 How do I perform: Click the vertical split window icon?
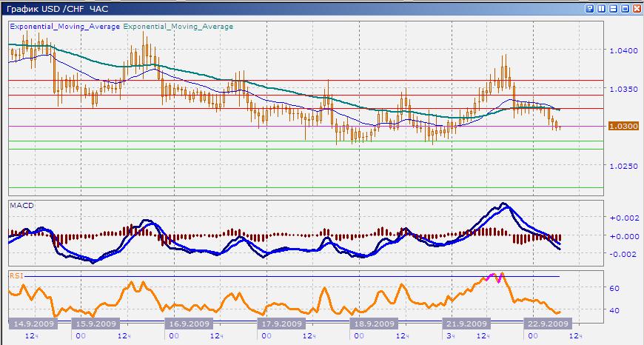(x=602, y=8)
